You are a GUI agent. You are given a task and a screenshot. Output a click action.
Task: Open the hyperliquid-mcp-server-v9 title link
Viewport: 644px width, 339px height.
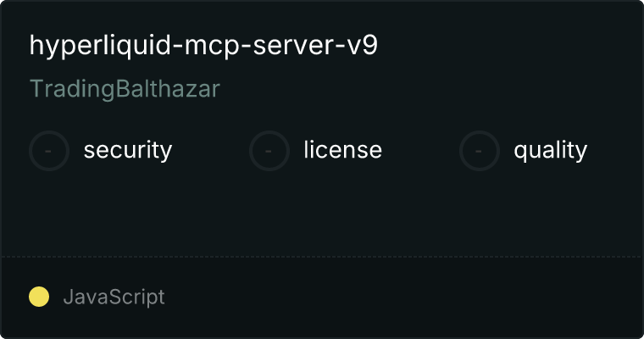pyautogui.click(x=203, y=45)
